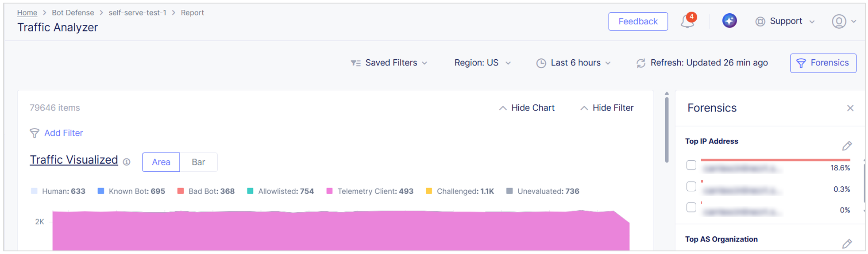Image resolution: width=868 pixels, height=254 pixels.
Task: Select the Area chart tab
Action: click(x=161, y=162)
